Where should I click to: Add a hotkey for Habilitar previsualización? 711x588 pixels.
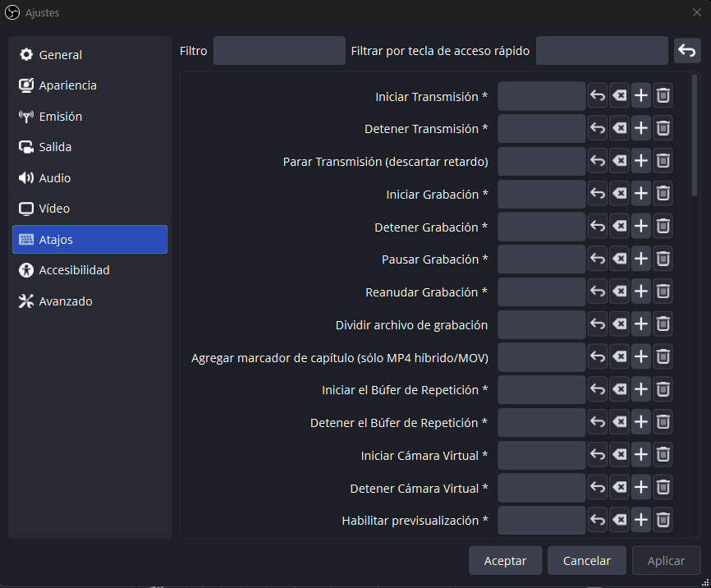pos(641,520)
